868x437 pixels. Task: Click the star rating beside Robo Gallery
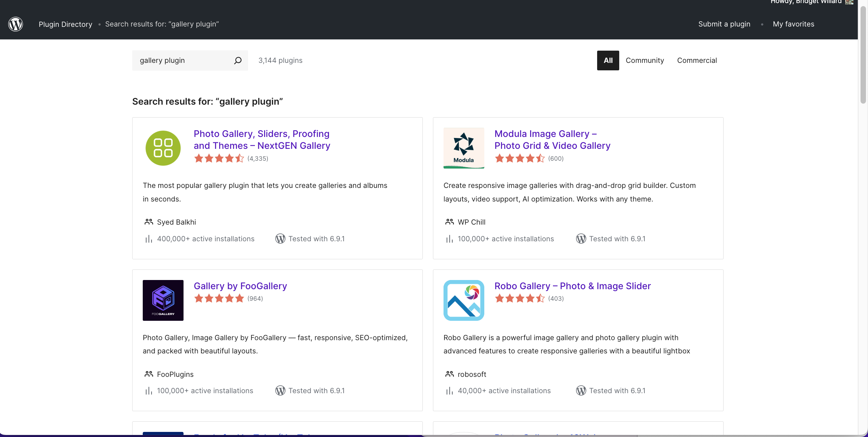click(x=520, y=298)
